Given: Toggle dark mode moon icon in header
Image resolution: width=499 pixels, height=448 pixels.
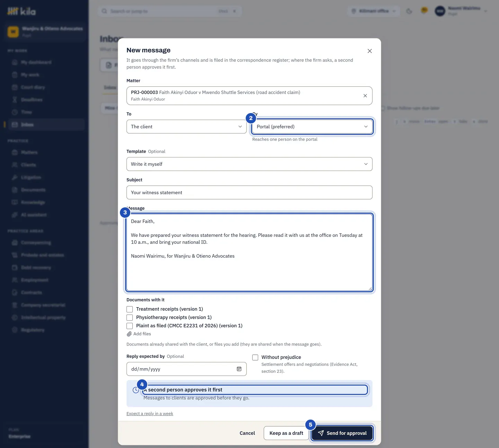Looking at the screenshot, I should coord(409,11).
